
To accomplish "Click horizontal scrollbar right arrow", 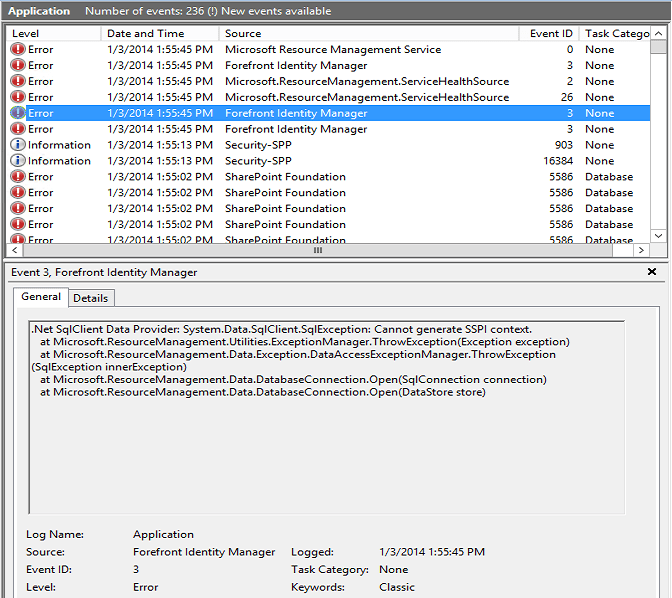I will 641,250.
